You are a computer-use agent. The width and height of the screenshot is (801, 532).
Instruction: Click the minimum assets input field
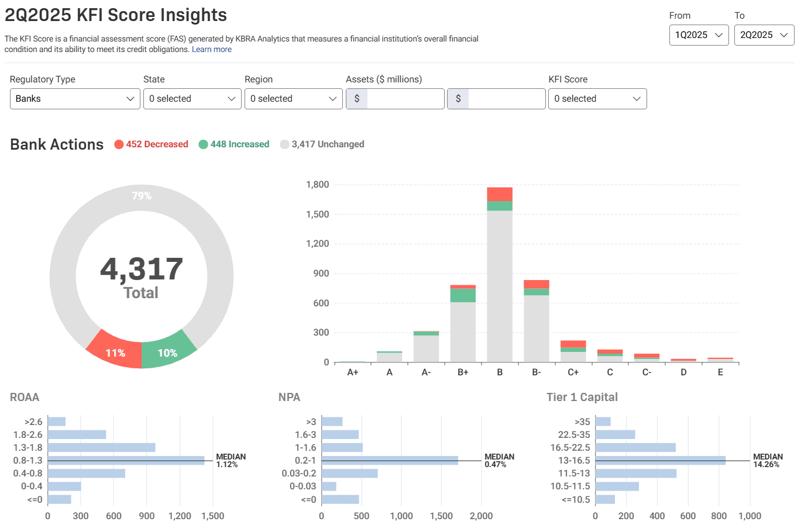[405, 99]
